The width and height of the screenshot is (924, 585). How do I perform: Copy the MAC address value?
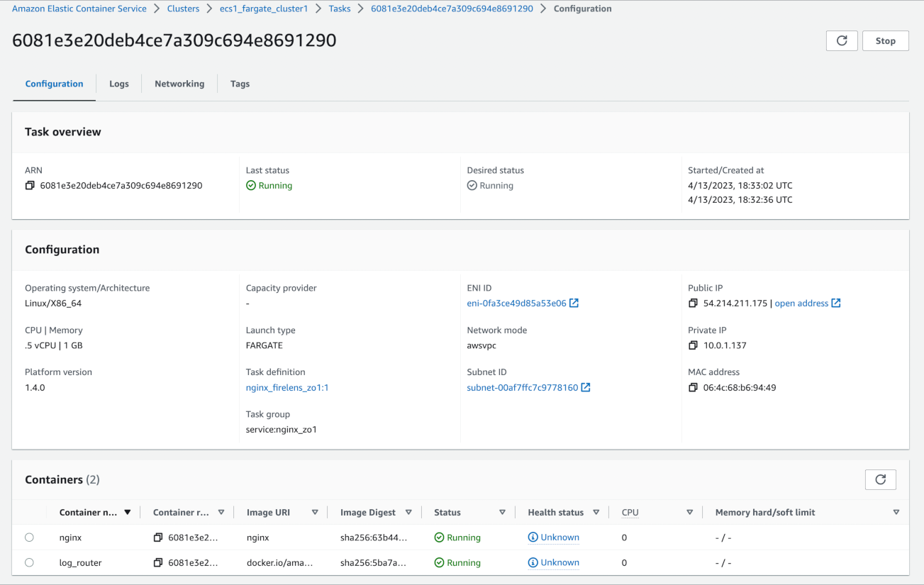[693, 388]
